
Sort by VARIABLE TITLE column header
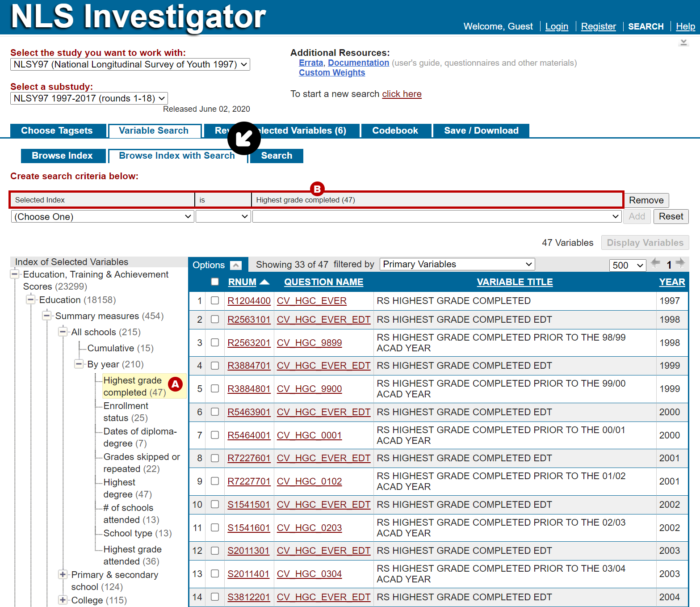(x=515, y=282)
